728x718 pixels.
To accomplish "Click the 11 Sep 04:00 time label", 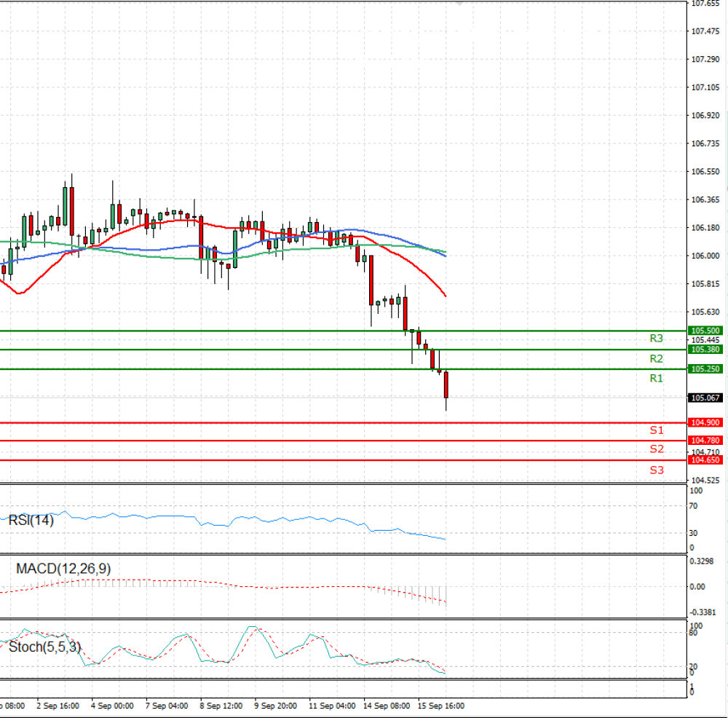I will (332, 706).
